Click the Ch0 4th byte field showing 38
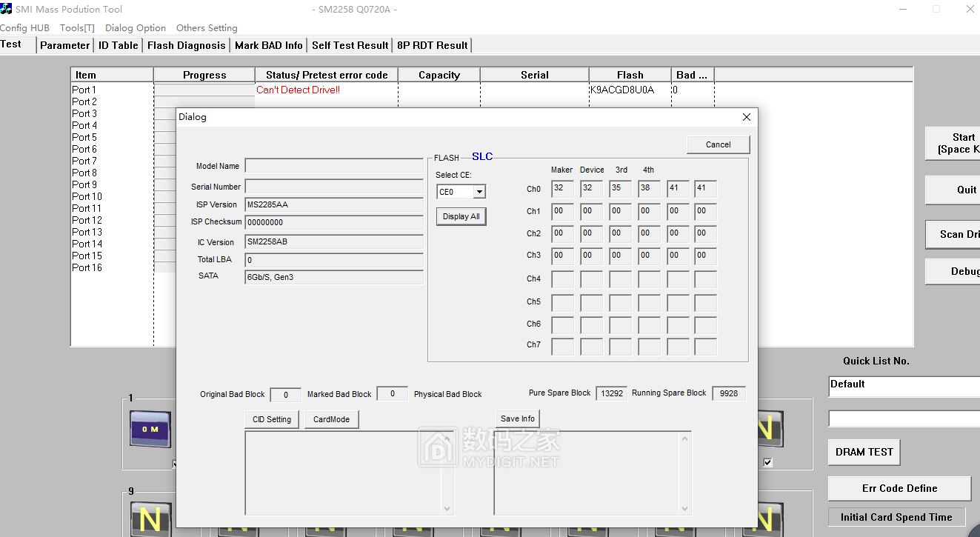Viewport: 980px width, 537px height. coord(649,189)
